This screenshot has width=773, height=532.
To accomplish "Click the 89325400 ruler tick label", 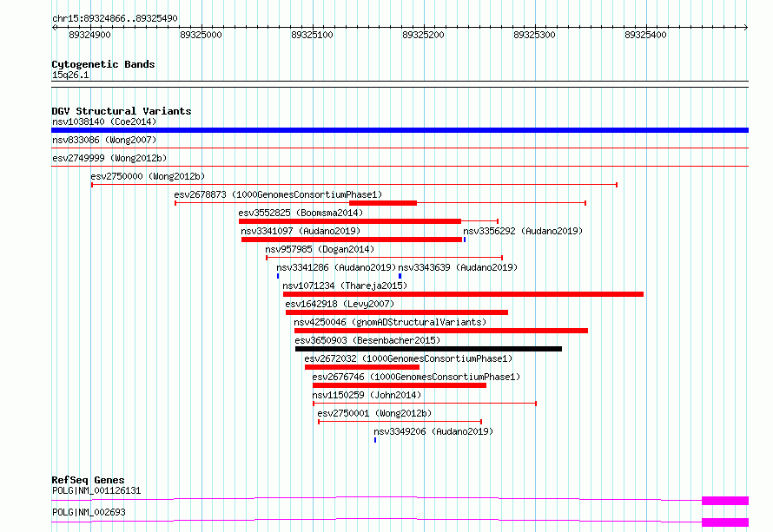I will click(x=645, y=35).
